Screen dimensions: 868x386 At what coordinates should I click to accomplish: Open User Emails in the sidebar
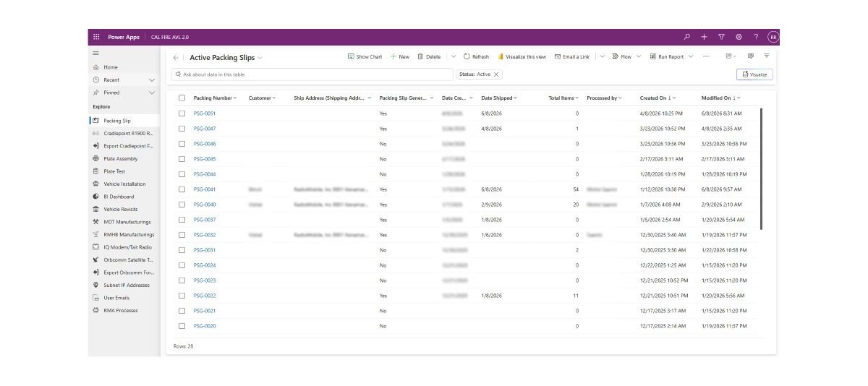[124, 298]
